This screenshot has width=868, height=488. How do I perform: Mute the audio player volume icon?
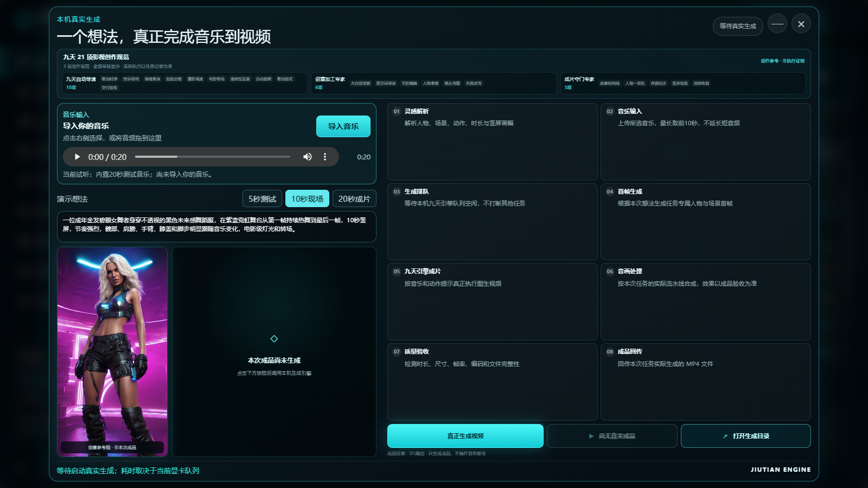(x=308, y=157)
